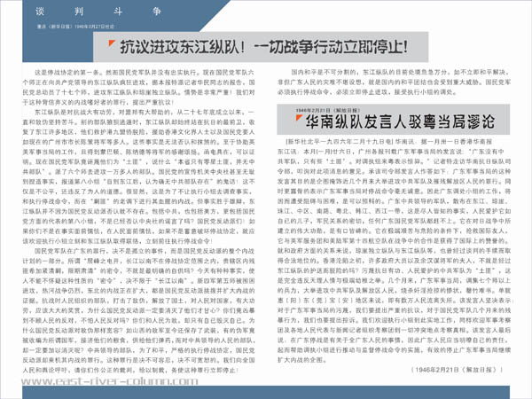
Task: Click the orange triangle marker beside 抗议进攻东江纵队
Action: point(112,43)
